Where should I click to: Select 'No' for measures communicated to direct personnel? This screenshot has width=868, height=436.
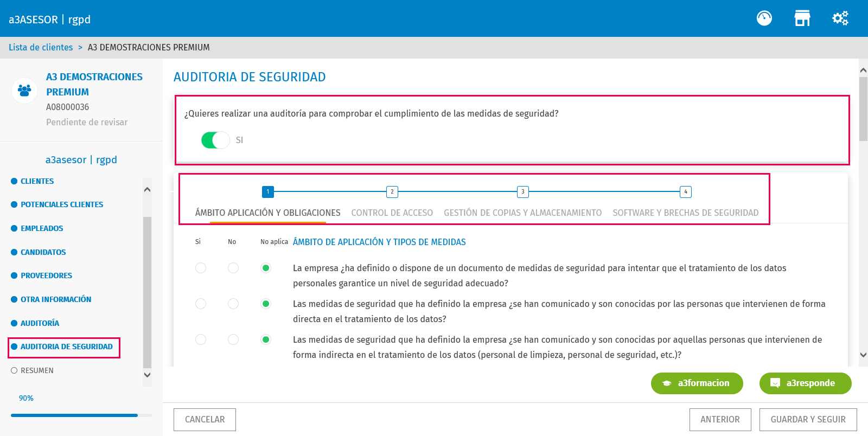point(233,304)
